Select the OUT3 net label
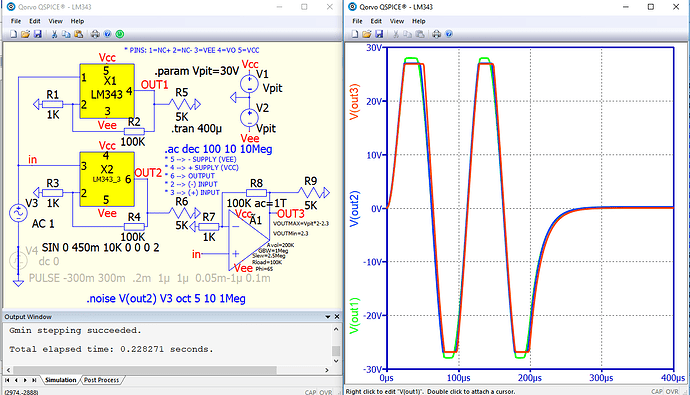 pos(290,214)
